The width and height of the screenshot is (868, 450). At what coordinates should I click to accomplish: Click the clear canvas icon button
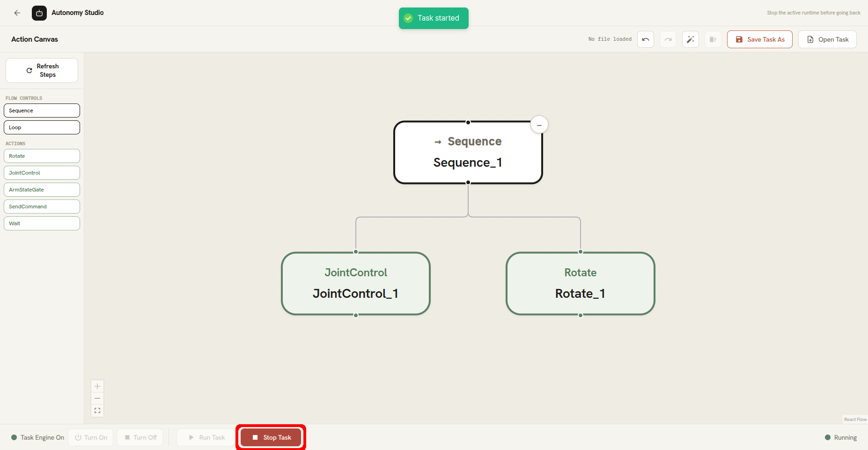(713, 39)
